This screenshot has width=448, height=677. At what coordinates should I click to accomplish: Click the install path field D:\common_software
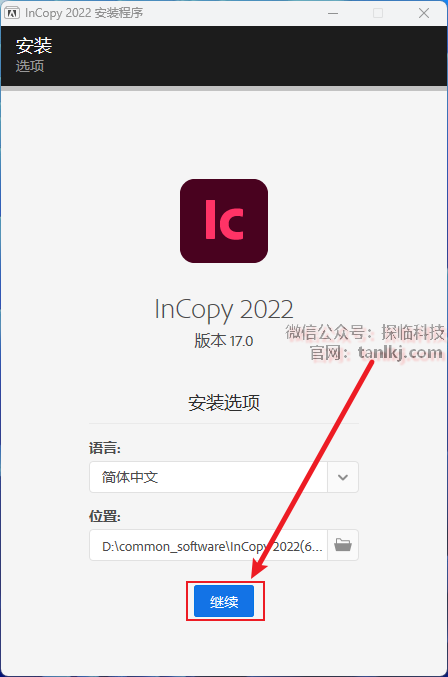208,545
